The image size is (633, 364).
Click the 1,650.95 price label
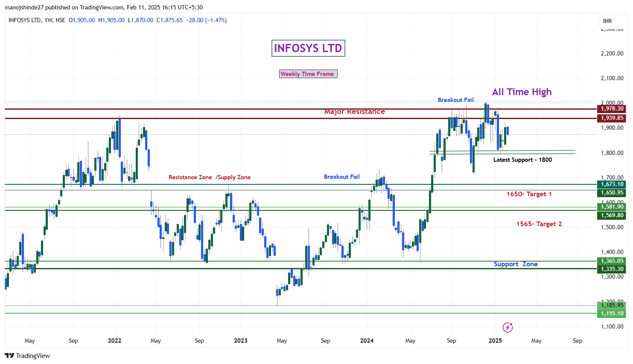pos(612,193)
